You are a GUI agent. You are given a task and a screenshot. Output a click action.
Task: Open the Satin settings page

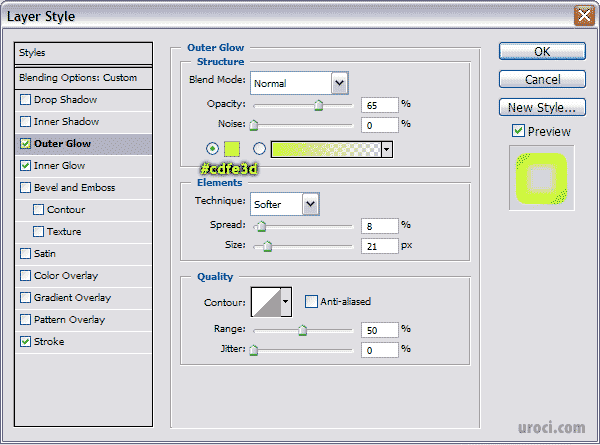(45, 254)
